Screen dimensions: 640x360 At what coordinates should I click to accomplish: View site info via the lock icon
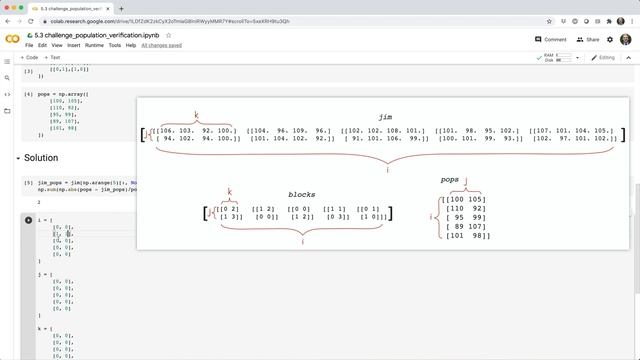coord(45,21)
